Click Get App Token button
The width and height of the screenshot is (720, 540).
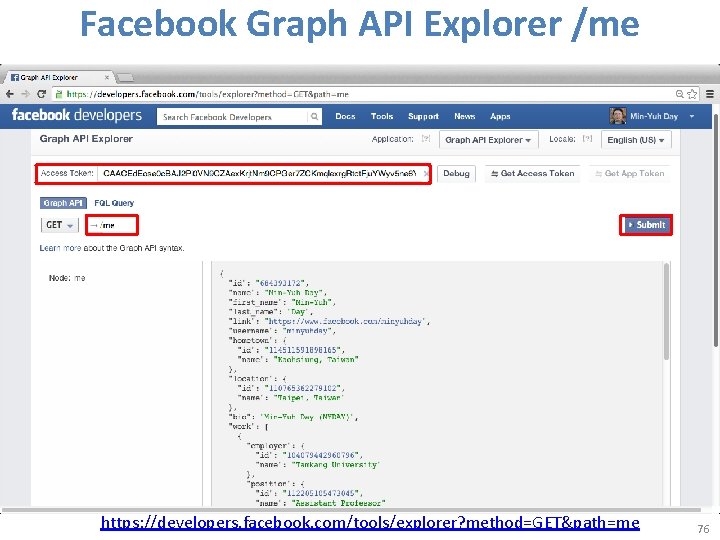(630, 174)
